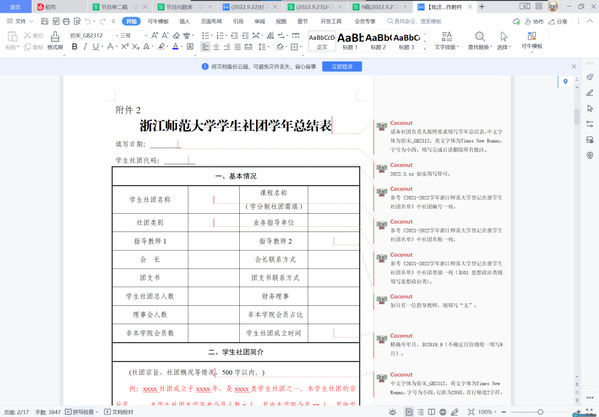This screenshot has height=417, width=599.
Task: Switch to the 节目单二稿 document tab
Action: coord(113,7)
